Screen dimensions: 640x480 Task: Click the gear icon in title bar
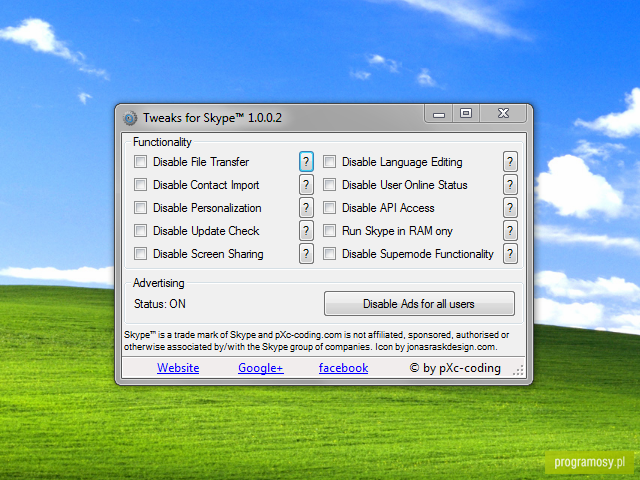click(130, 118)
